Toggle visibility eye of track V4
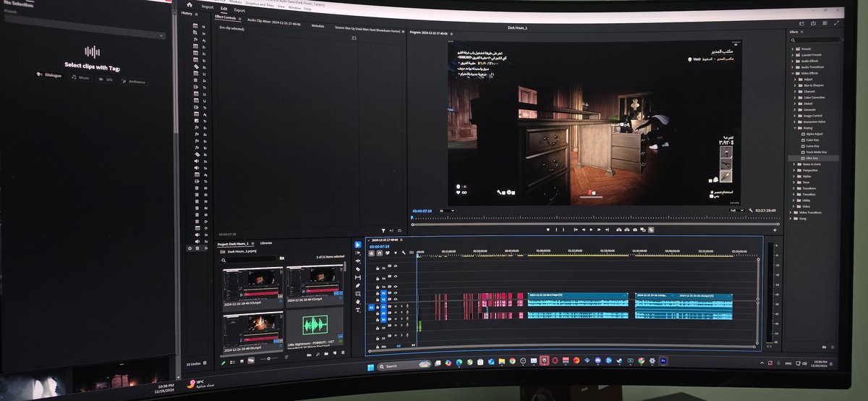 [x=395, y=276]
